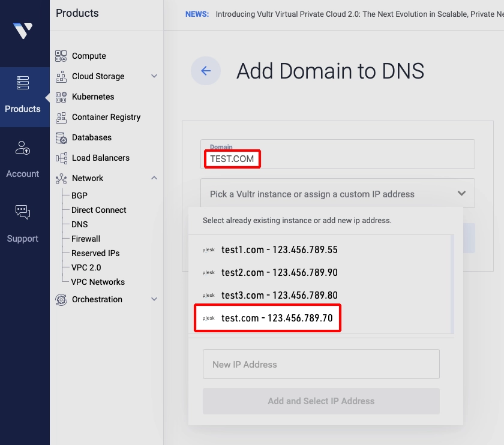Open Reserved IPs under Network

(95, 253)
